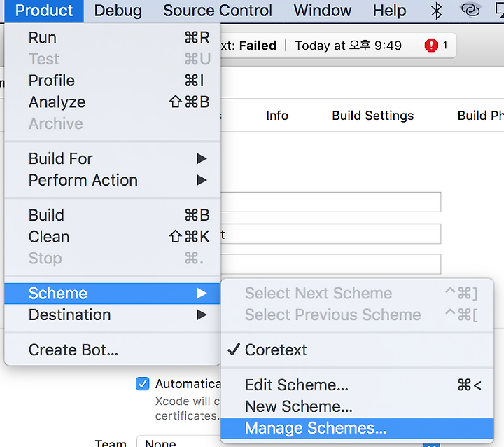Open the Debug menu

pos(118,11)
